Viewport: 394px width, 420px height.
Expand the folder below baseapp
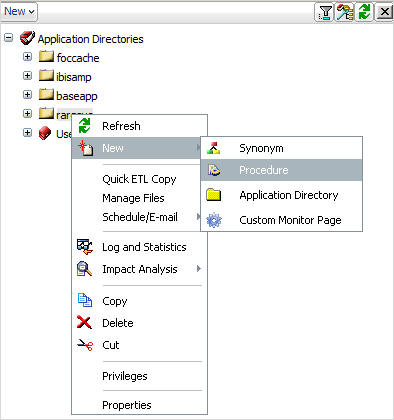[27, 114]
